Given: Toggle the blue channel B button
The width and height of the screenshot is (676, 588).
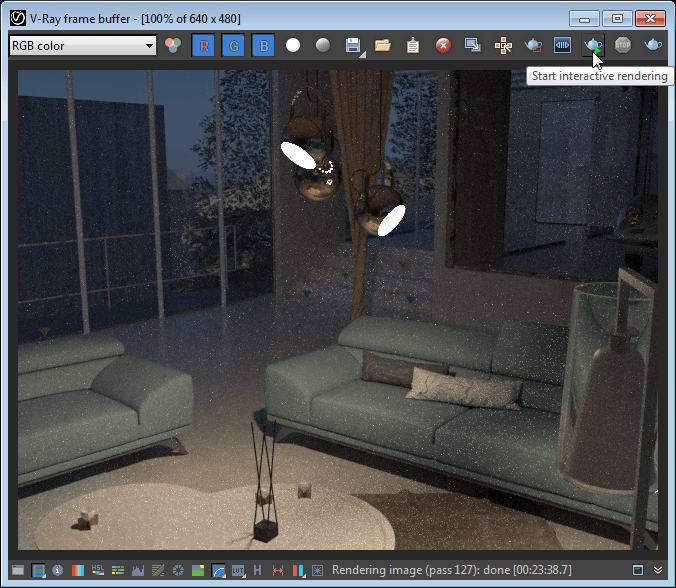Looking at the screenshot, I should pos(264,45).
